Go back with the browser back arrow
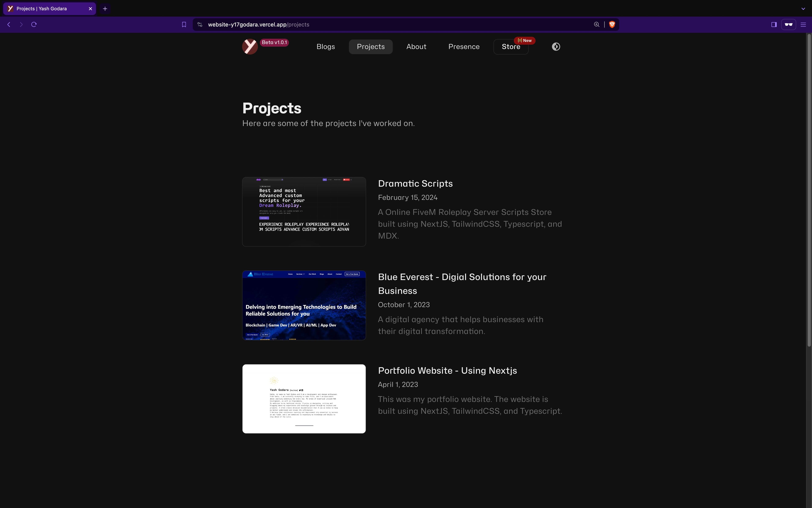Viewport: 812px width, 508px height. (x=9, y=25)
